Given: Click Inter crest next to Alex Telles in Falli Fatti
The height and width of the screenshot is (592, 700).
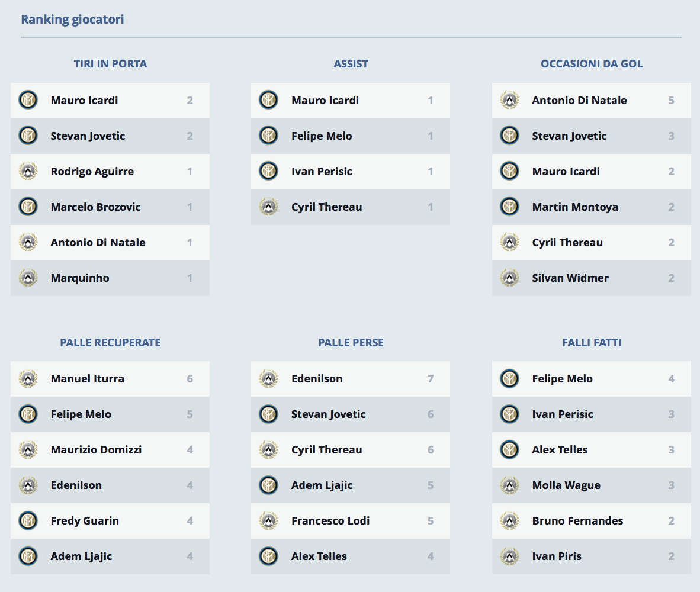Looking at the screenshot, I should (x=509, y=449).
